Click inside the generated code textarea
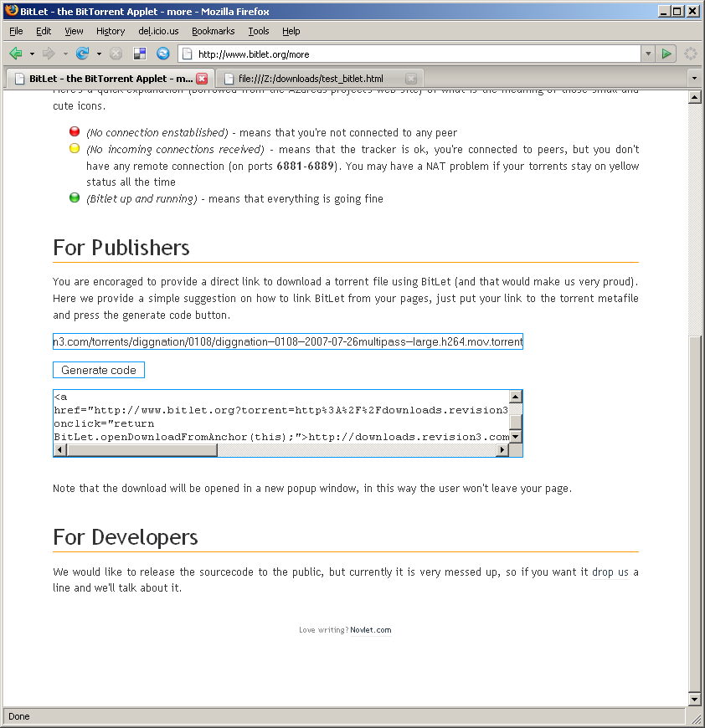Screen dimensions: 705x728 pos(281,417)
